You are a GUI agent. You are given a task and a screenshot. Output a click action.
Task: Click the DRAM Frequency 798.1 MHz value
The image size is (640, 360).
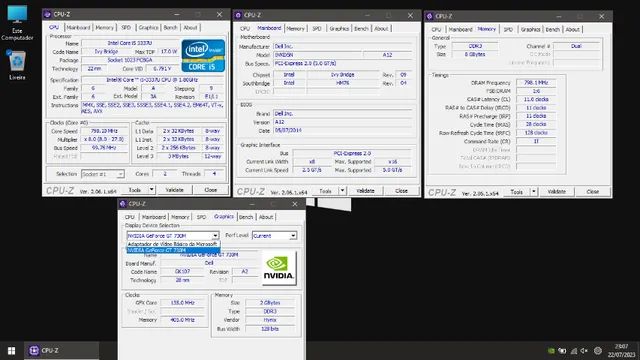coord(536,83)
